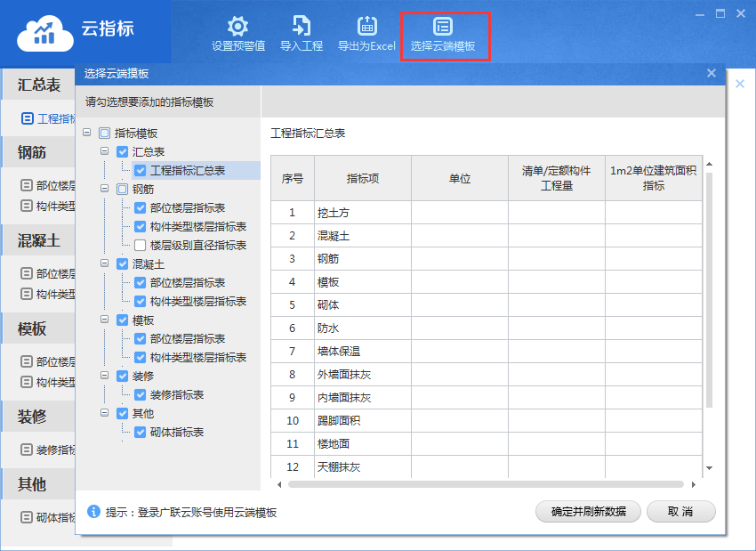Collapse the 混凝土 tree node
The height and width of the screenshot is (551, 756).
104,263
